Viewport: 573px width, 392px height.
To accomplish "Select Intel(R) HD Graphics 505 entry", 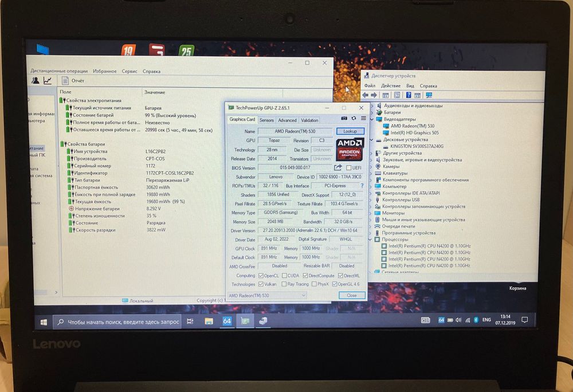I will coord(414,133).
